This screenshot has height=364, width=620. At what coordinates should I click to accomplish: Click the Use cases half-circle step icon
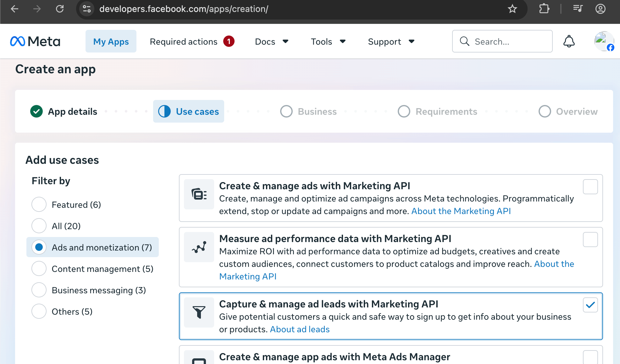164,111
